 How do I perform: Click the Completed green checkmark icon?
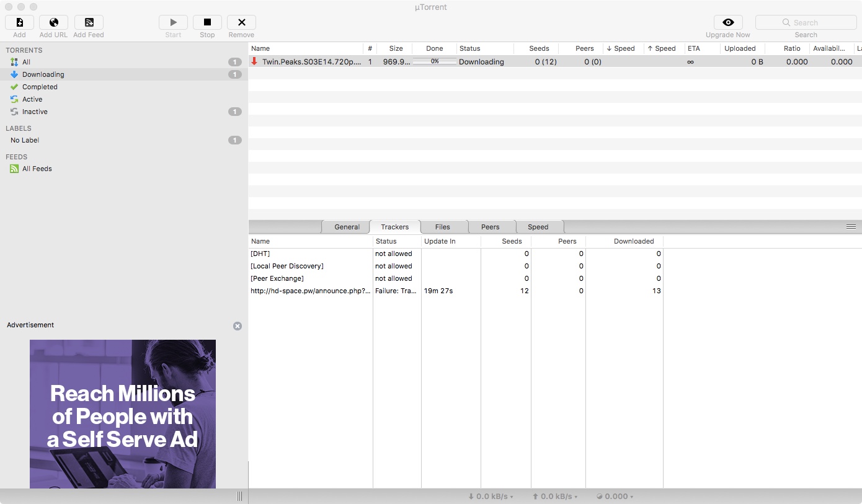[14, 87]
